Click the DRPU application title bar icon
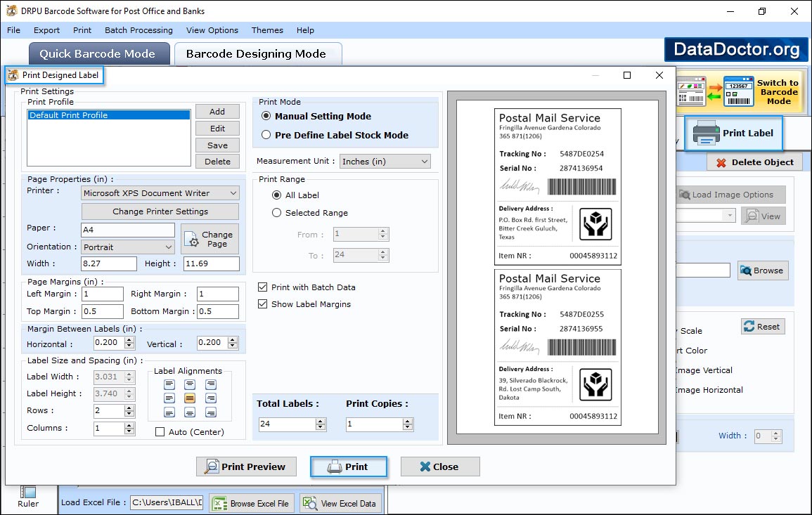Image resolution: width=812 pixels, height=515 pixels. (11, 11)
